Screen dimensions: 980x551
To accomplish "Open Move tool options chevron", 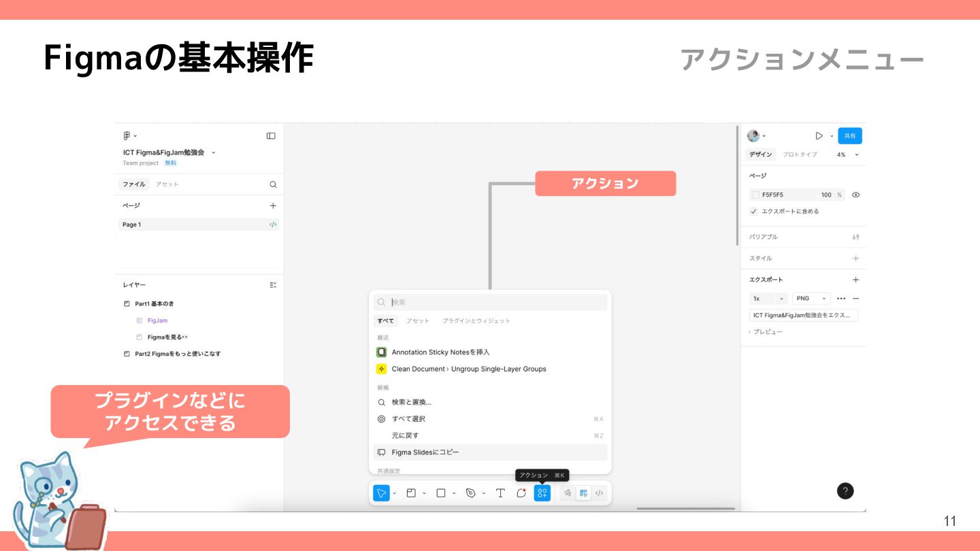I will tap(395, 494).
